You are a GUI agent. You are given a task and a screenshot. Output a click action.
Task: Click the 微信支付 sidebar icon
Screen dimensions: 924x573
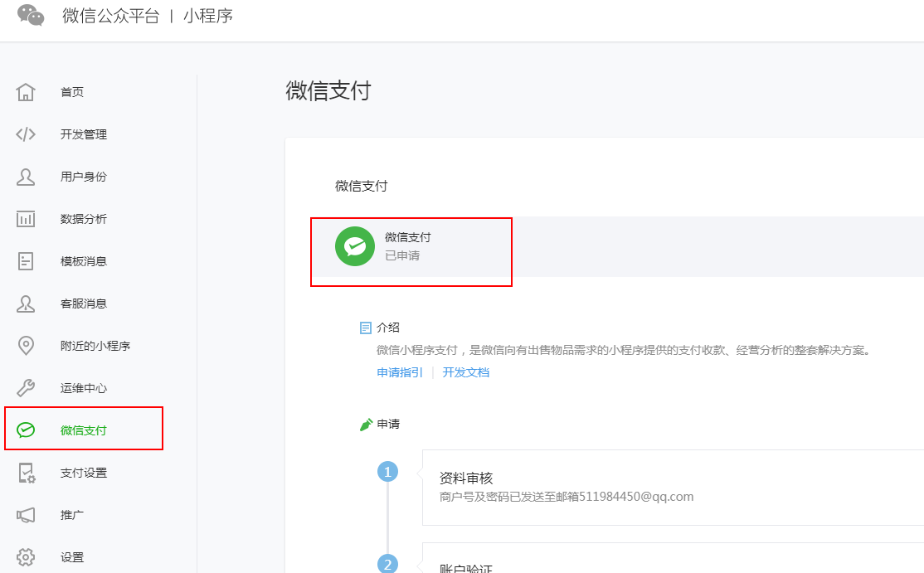coord(26,430)
